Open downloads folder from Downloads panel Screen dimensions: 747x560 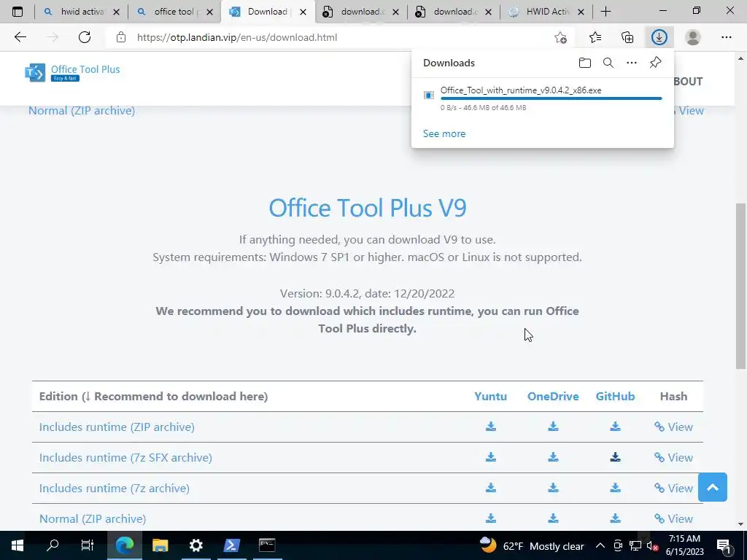point(584,63)
